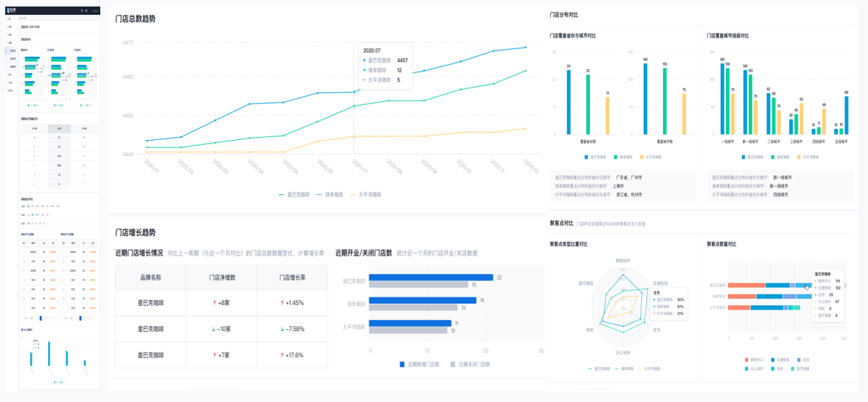Toggle 太平洋咖啡 series in 门店总数趋势 legend
Viewport: 868px width, 402px height.
[366, 194]
